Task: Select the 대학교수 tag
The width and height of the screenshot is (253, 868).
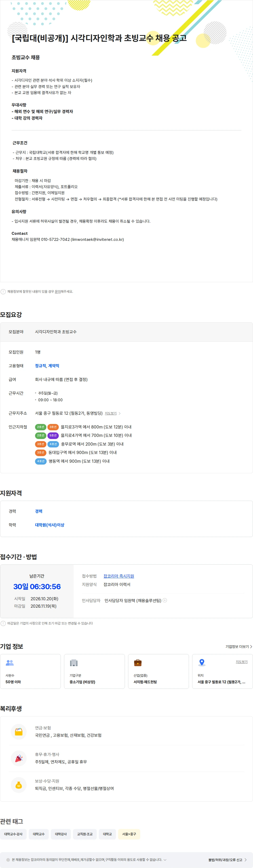Action: click(39, 834)
